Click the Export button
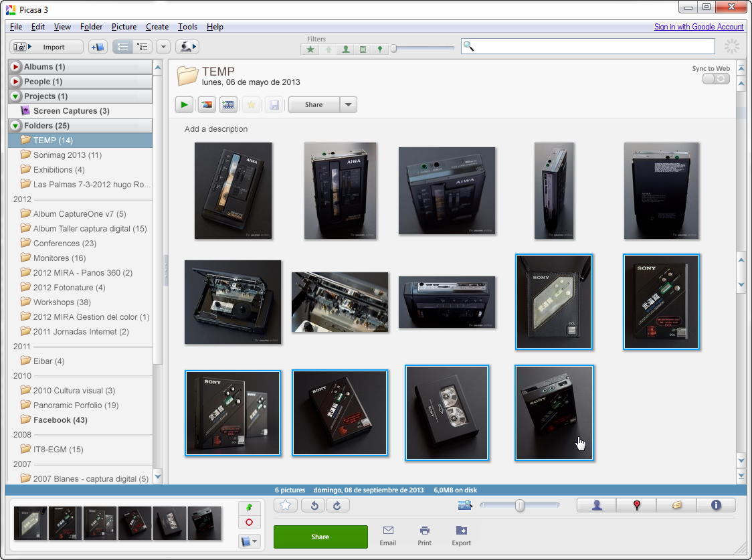Viewport: 752px width, 560px height. pos(462,535)
